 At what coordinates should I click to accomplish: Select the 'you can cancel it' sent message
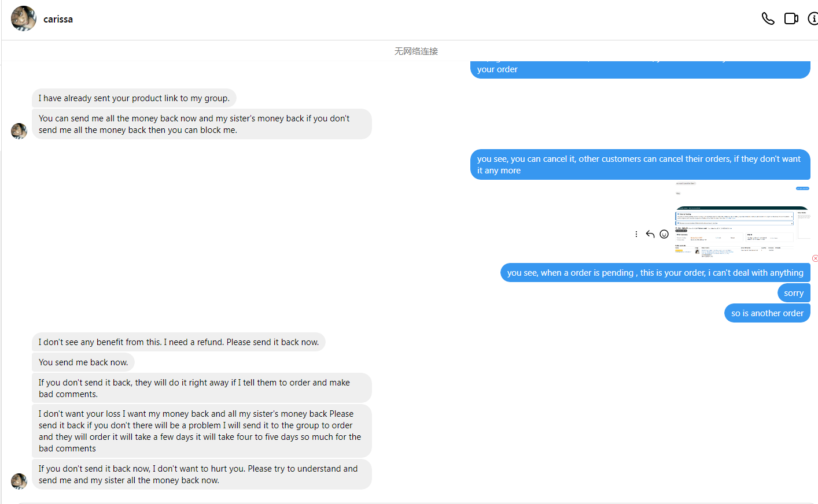pos(639,165)
